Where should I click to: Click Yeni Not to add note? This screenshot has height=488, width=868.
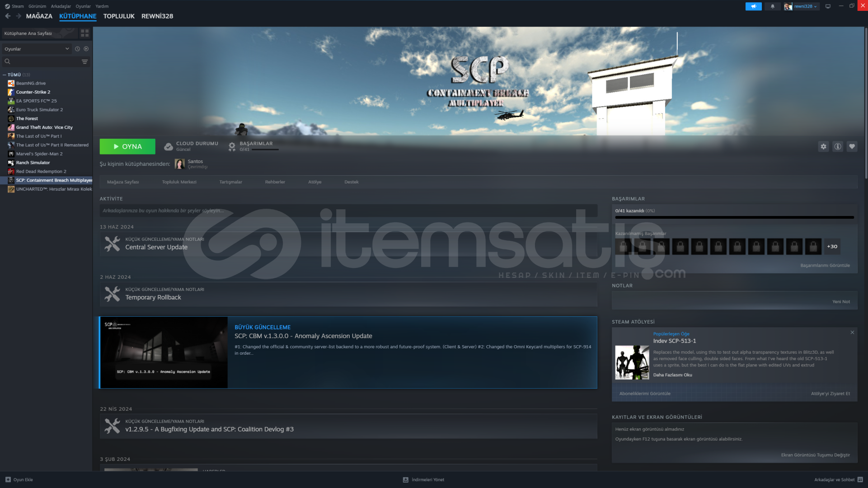point(841,301)
